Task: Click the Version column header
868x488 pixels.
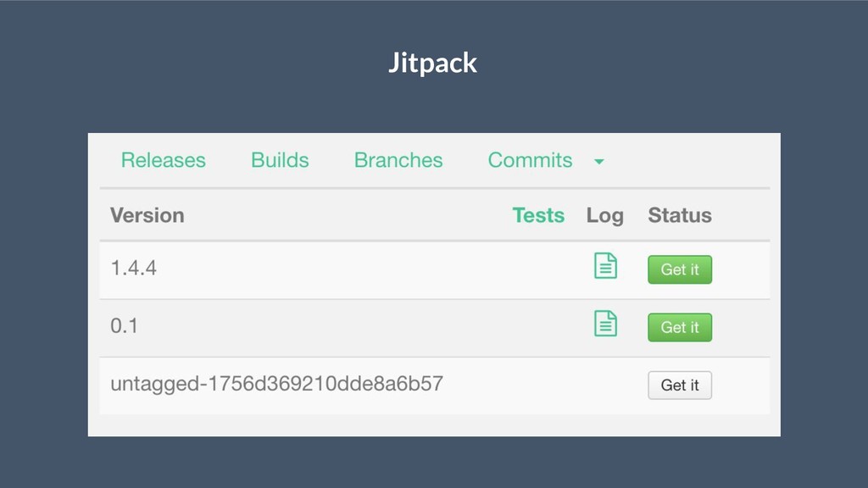Action: point(147,215)
